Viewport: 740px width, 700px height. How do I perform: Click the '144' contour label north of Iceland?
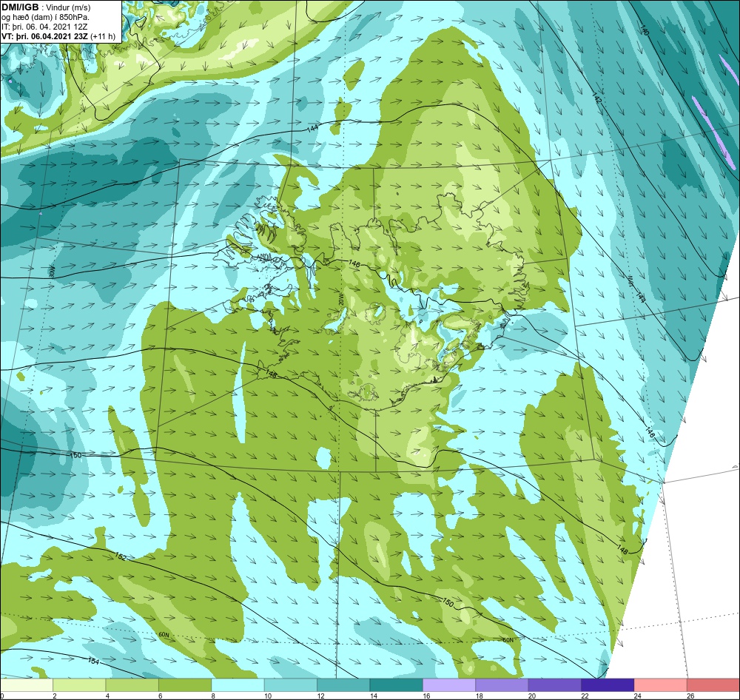tap(312, 129)
